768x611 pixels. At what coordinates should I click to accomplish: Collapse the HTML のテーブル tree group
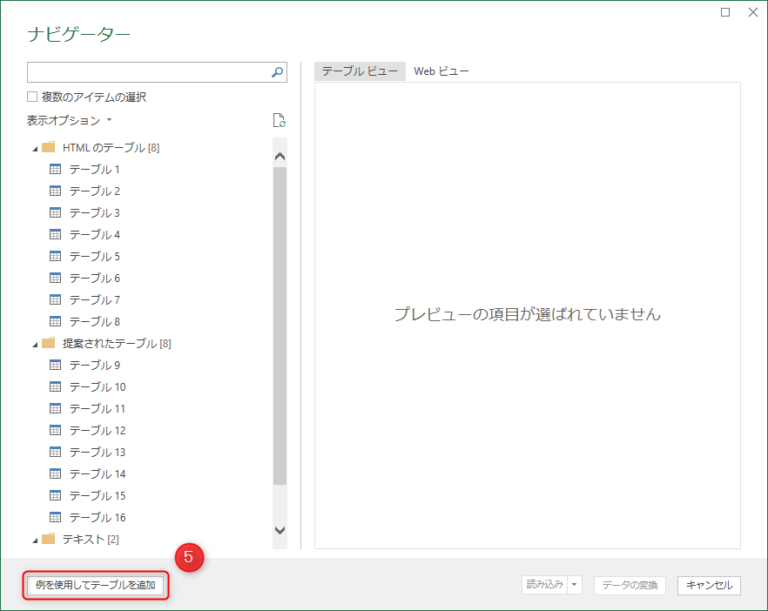coord(35,148)
